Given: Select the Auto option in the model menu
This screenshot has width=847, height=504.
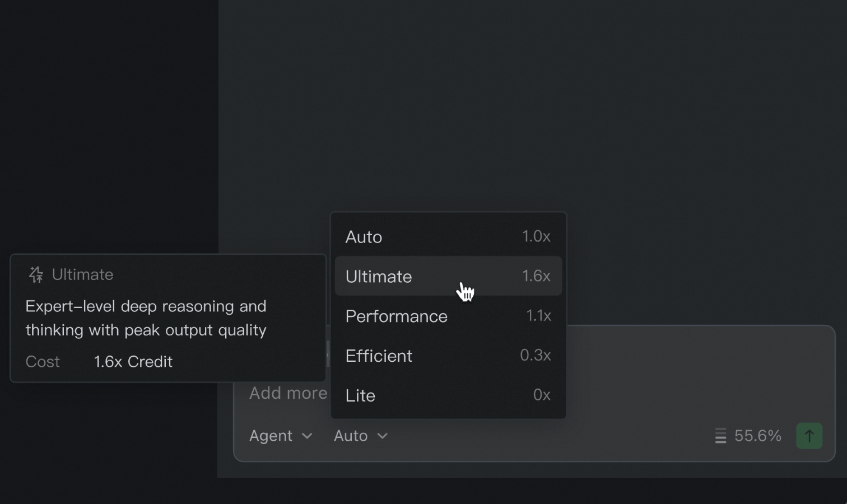Looking at the screenshot, I should [x=448, y=237].
